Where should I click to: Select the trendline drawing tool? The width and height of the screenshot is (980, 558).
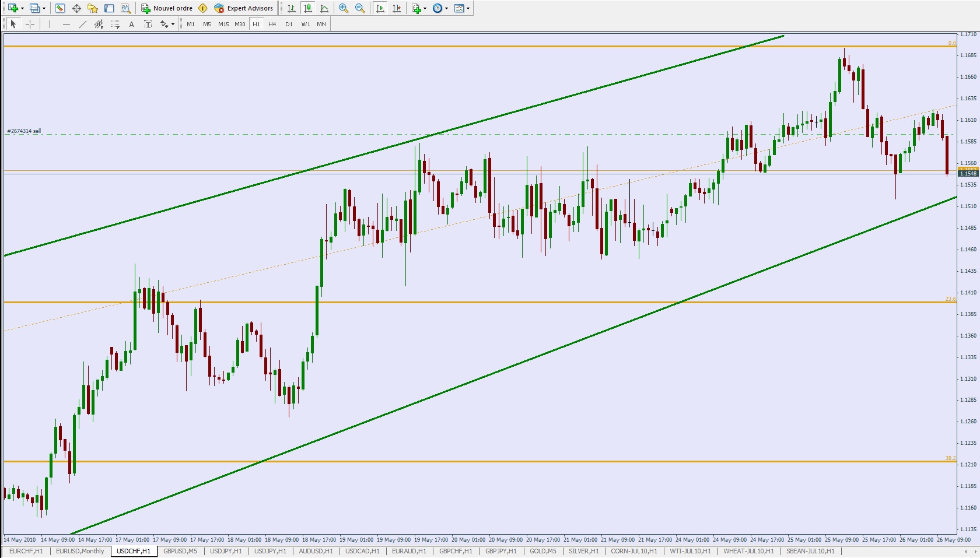[x=83, y=24]
